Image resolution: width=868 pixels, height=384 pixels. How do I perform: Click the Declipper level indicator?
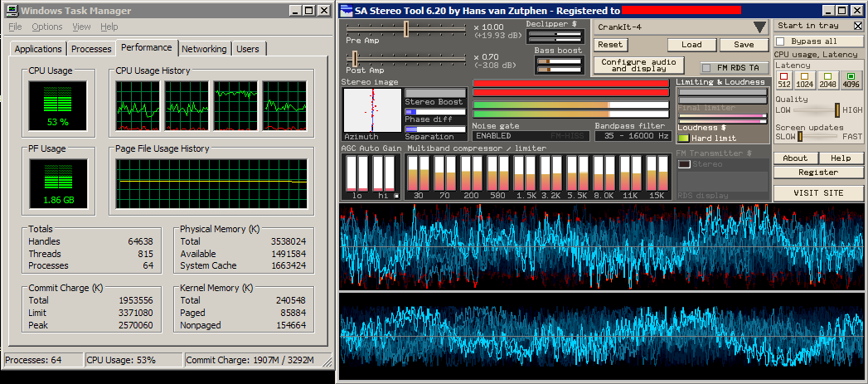[x=555, y=36]
